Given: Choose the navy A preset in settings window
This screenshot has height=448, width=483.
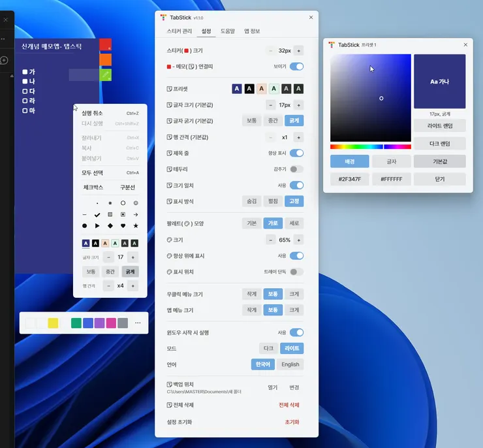Looking at the screenshot, I should pos(236,89).
